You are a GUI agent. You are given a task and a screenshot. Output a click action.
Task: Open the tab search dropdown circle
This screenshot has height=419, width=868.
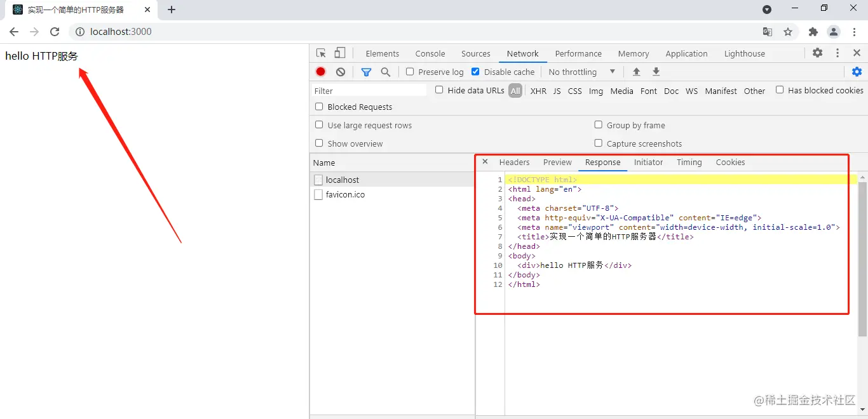(767, 10)
